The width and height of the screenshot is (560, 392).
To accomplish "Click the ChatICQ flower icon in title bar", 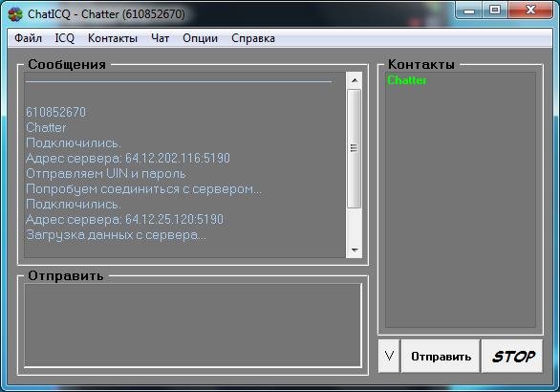I will pos(15,14).
